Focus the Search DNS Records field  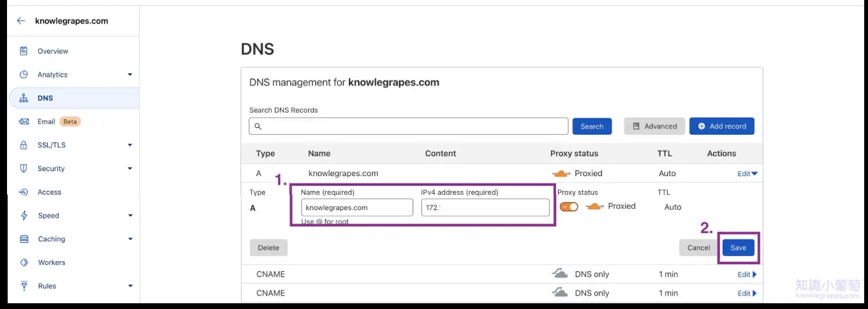click(x=408, y=126)
